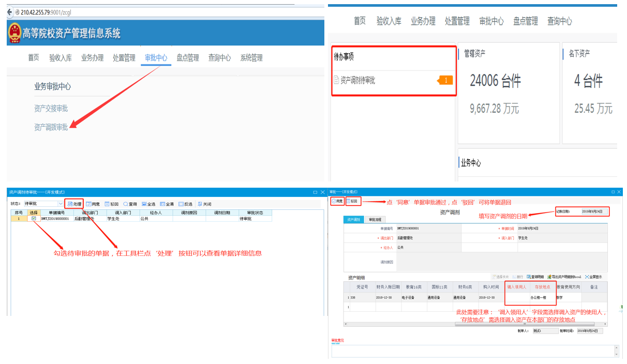Open the 资产调拨审批 link
The width and height of the screenshot is (627, 364).
51,127
